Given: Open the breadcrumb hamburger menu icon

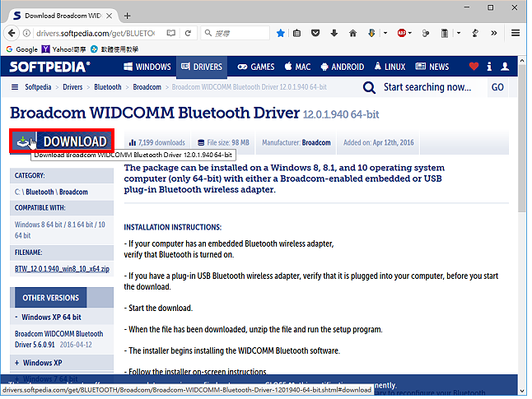Looking at the screenshot, I should (x=15, y=87).
